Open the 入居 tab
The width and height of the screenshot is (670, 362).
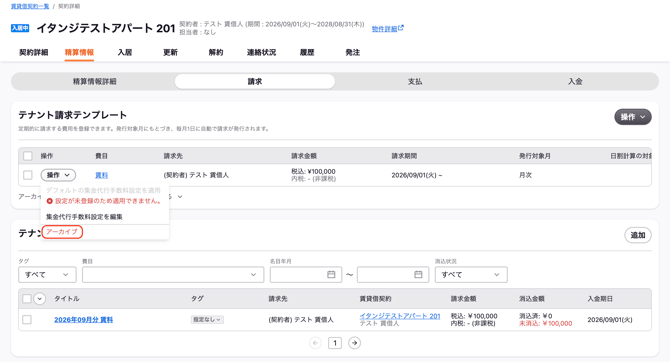(125, 52)
